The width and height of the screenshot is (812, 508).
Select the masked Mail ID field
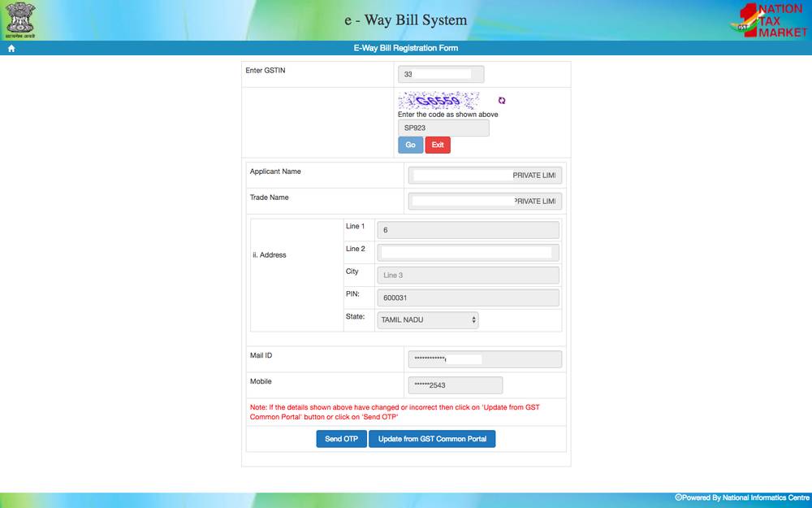click(483, 358)
